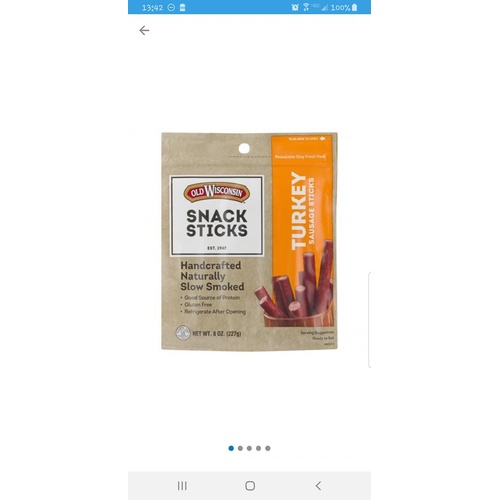Screen dimensions: 500x500
Task: Tap the VoLTE indicator beside signal bars
Action: (315, 6)
